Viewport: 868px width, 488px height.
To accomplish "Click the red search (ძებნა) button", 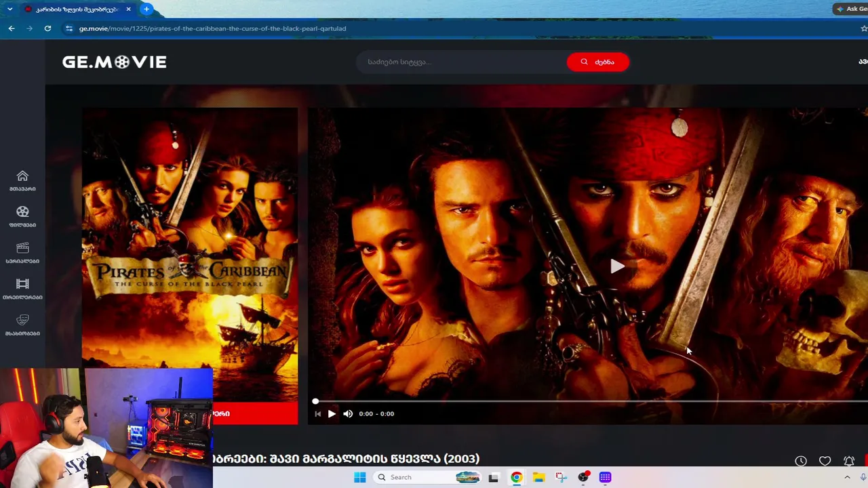I will tap(597, 62).
